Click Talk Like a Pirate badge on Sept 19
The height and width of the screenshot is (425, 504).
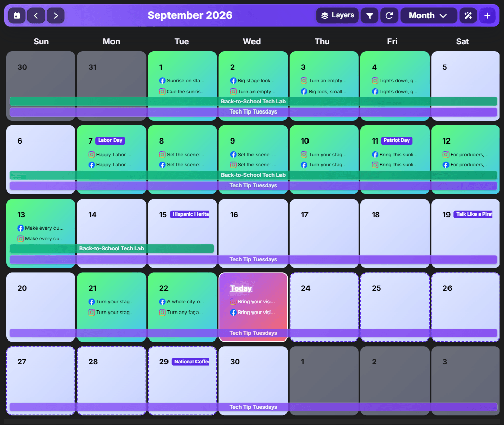473,214
